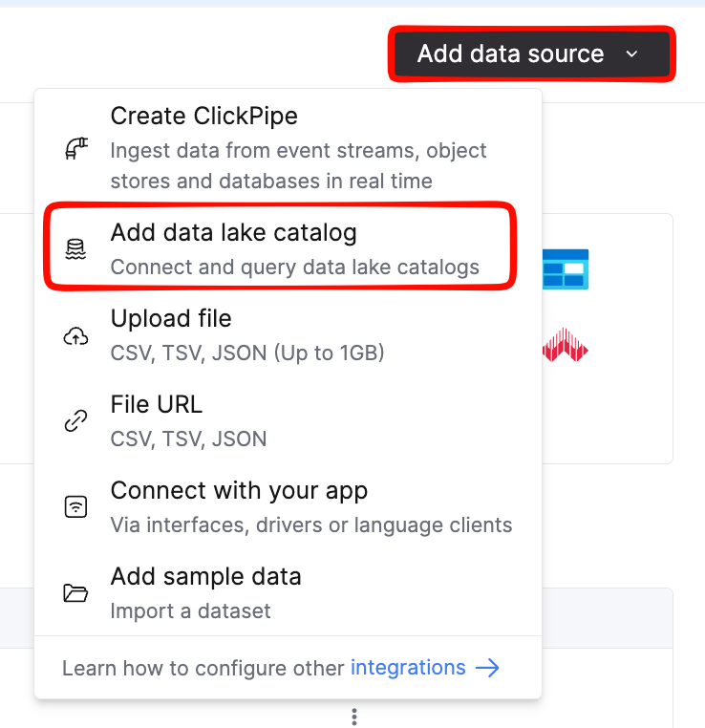Follow the integrations link
The image size is (705, 728).
click(408, 668)
